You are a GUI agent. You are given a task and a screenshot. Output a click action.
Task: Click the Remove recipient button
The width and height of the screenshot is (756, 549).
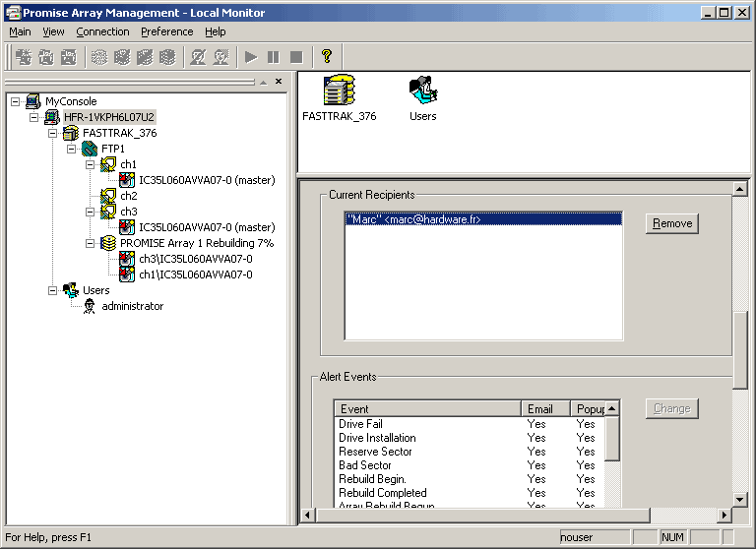point(672,223)
